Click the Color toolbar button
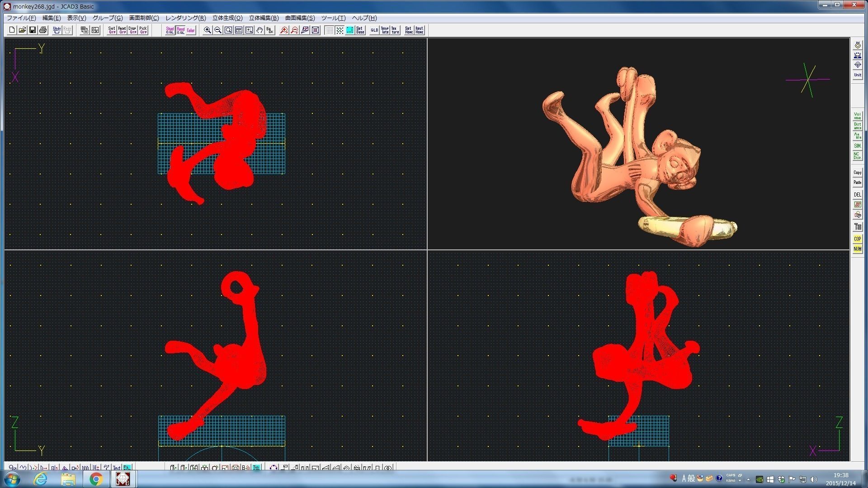The image size is (868, 488). coord(191,30)
